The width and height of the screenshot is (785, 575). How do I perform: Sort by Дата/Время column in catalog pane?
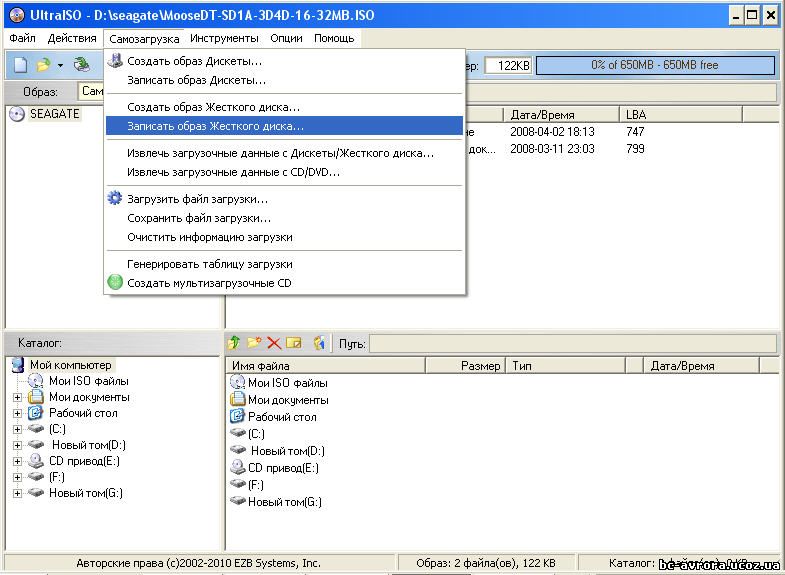coord(701,366)
